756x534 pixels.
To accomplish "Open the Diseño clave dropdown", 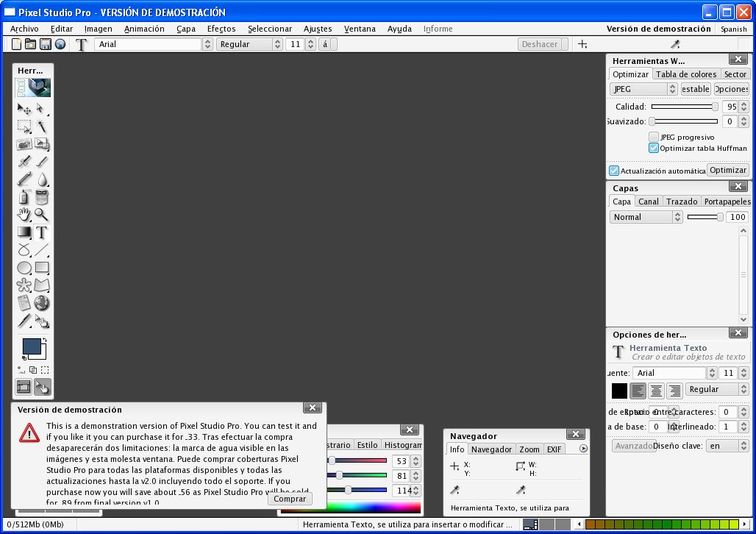I will click(x=727, y=446).
